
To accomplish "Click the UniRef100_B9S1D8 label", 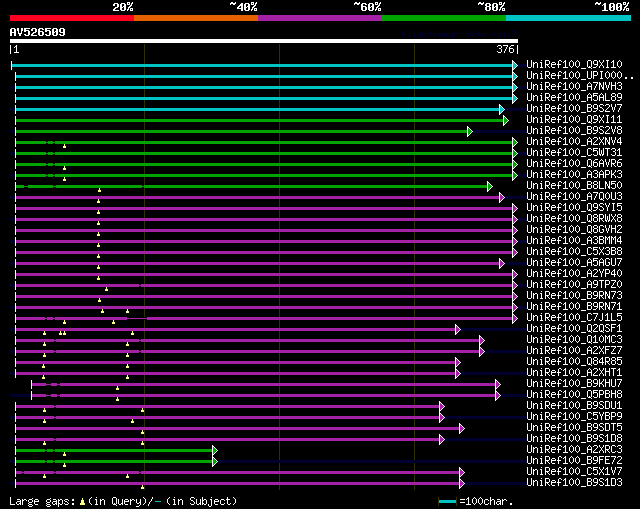I will click(x=574, y=439).
